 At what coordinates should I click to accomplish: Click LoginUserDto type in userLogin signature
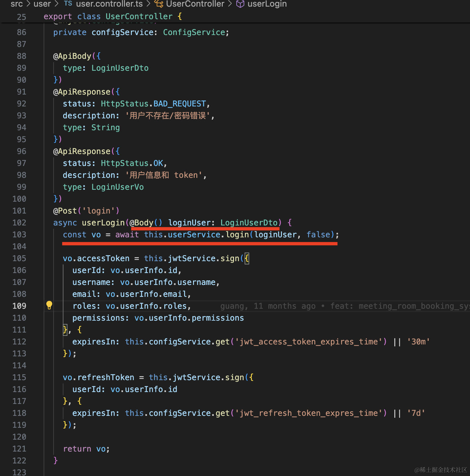(249, 223)
